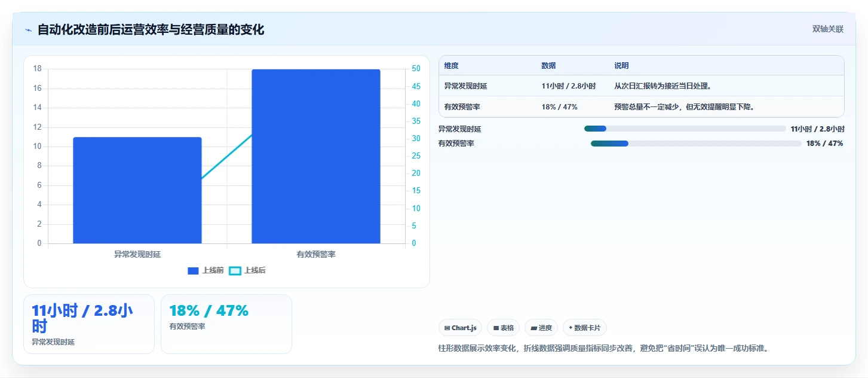Click the blue 异常发现时延 bar in chart

coord(137,190)
